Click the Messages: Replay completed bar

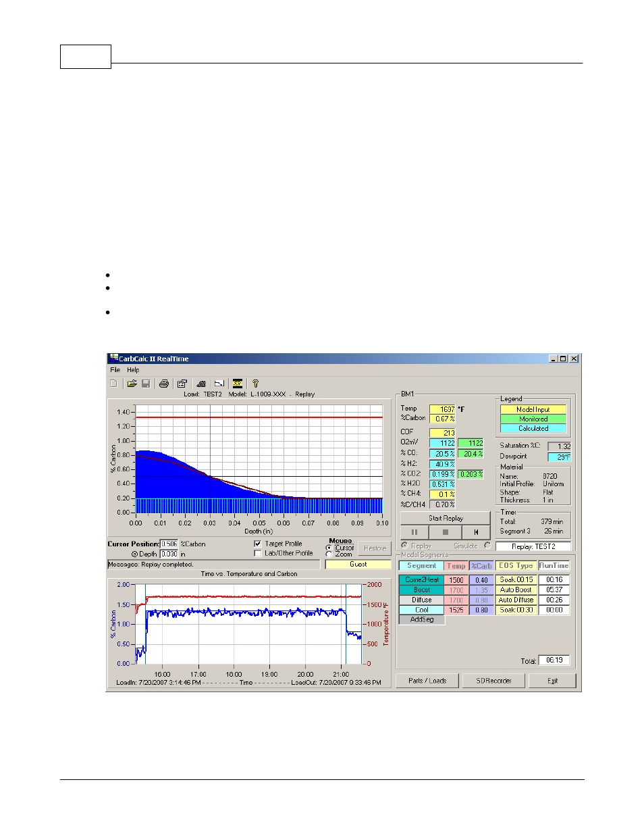(x=213, y=565)
